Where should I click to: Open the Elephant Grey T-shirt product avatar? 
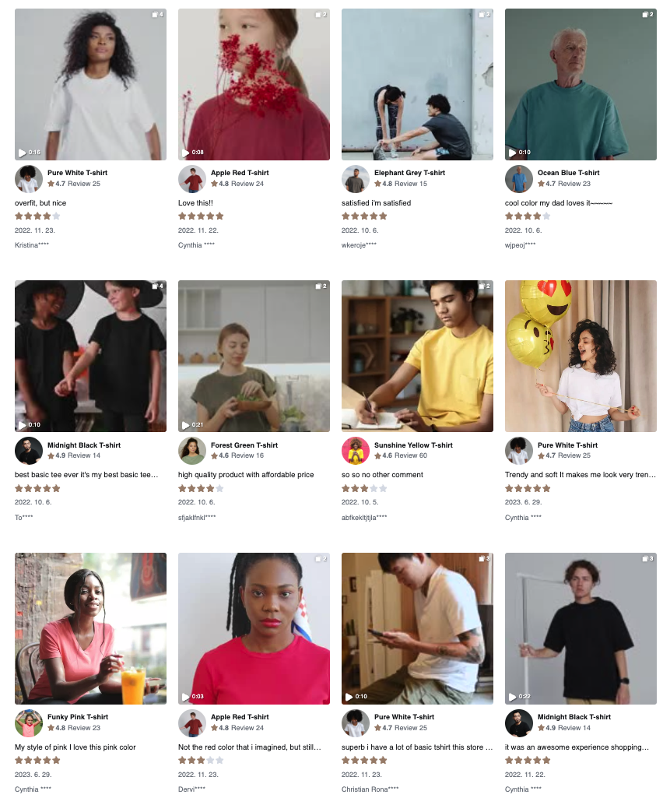(355, 179)
